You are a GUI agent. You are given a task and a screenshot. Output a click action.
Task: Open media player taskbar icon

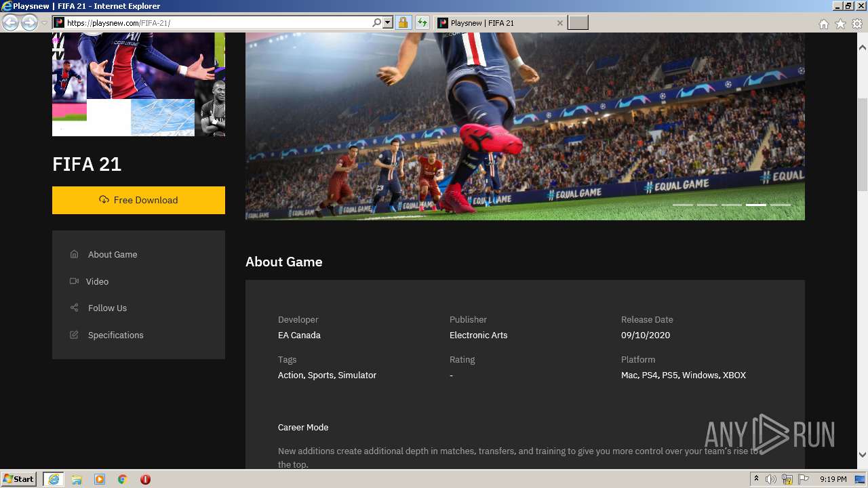pos(100,479)
